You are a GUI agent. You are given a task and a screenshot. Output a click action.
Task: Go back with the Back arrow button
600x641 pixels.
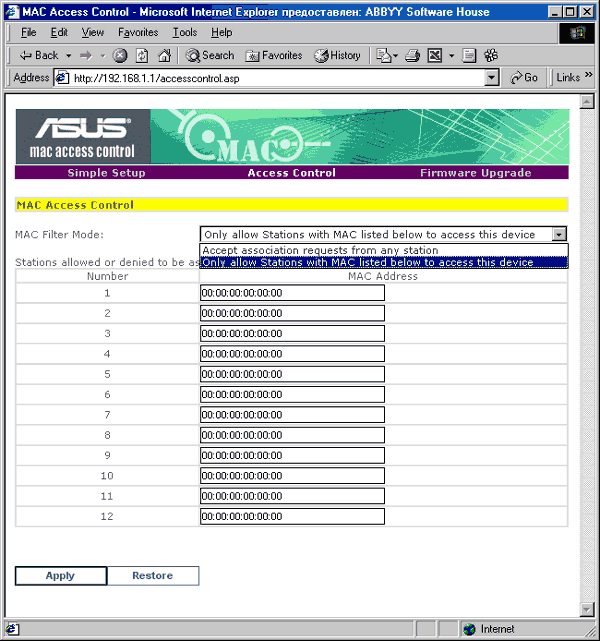point(38,55)
